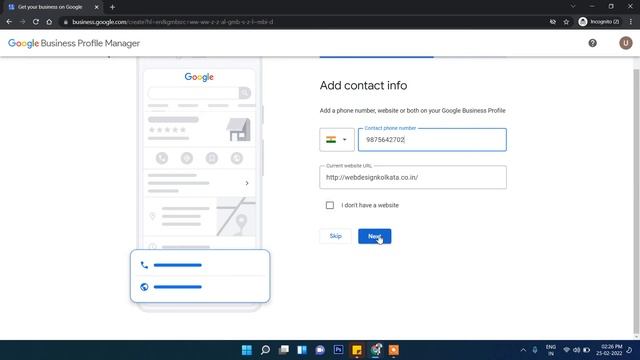Click the blue Next button
The image size is (640, 360).
[374, 236]
